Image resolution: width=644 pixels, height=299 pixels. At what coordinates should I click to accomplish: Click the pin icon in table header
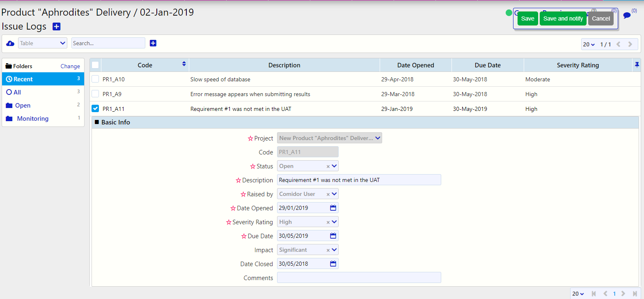[x=637, y=65]
